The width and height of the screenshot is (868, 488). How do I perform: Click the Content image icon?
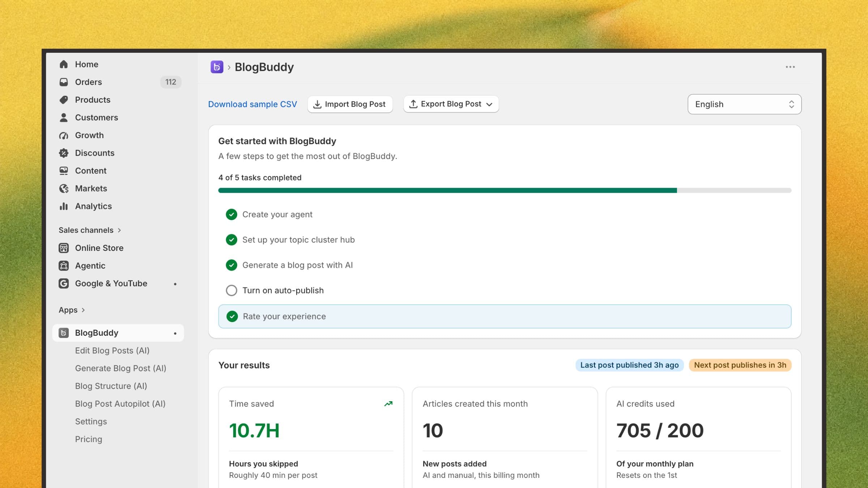(x=64, y=171)
